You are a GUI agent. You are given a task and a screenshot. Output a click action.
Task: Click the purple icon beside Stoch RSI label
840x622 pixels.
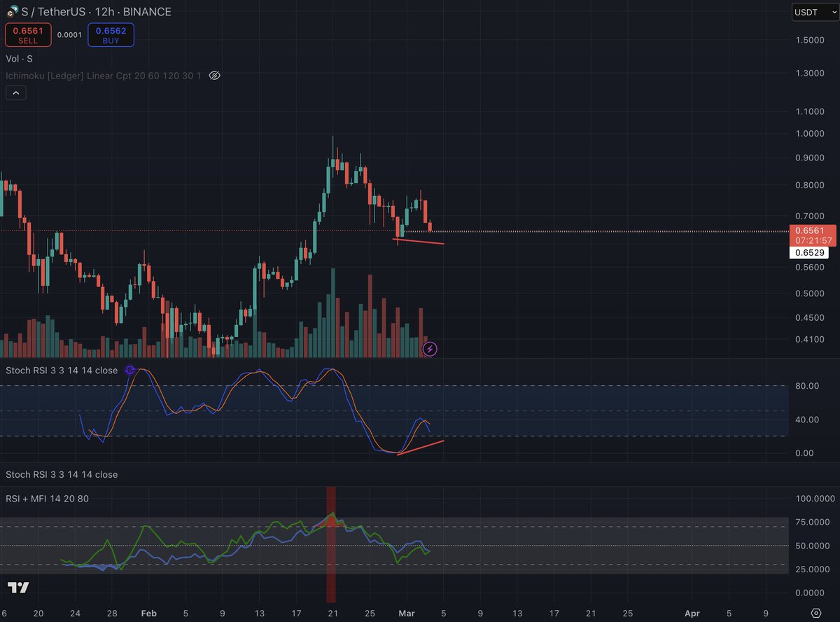click(x=129, y=370)
